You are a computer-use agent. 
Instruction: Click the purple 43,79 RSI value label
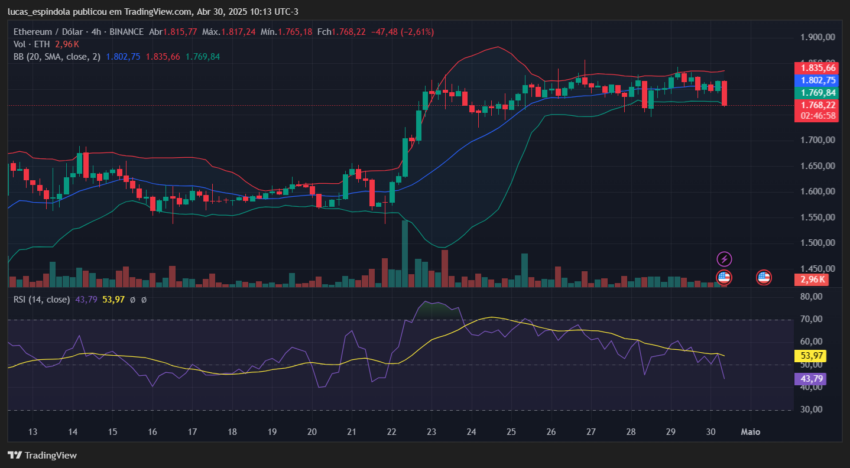tap(810, 379)
